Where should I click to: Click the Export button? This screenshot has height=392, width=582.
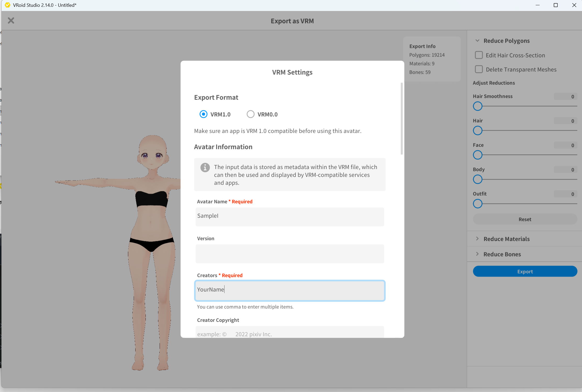[x=525, y=271]
